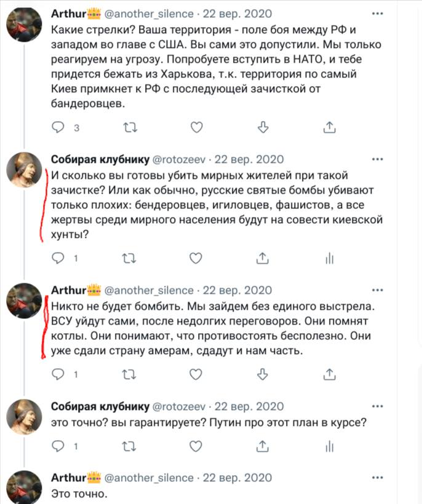Download Arthur's tweet about ВСУ
The width and height of the screenshot is (422, 504).
pos(263,374)
